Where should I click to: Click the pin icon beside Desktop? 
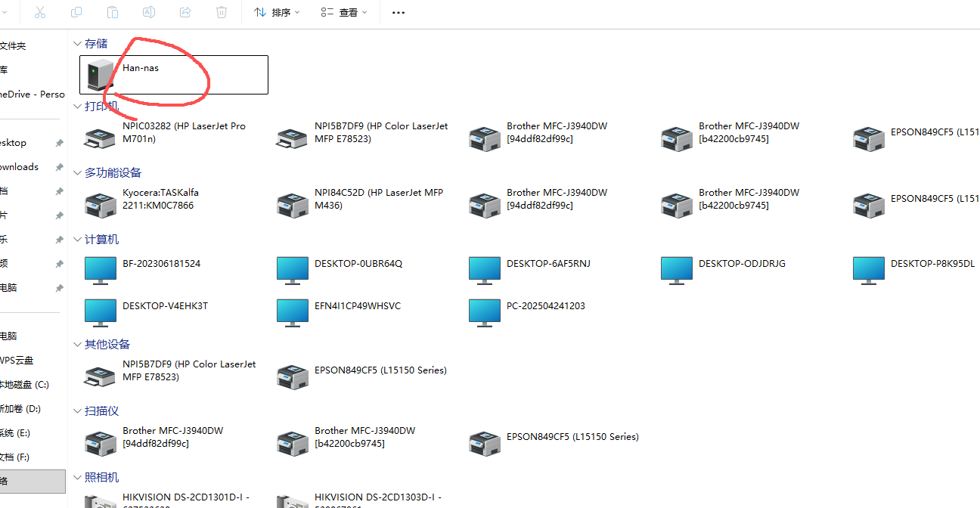point(59,143)
